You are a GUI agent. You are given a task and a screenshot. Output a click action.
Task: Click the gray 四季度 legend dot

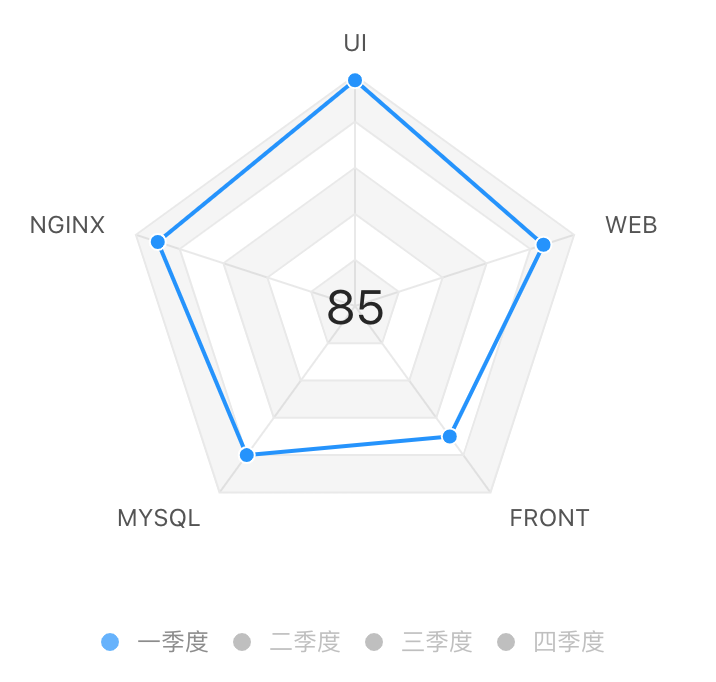click(506, 642)
